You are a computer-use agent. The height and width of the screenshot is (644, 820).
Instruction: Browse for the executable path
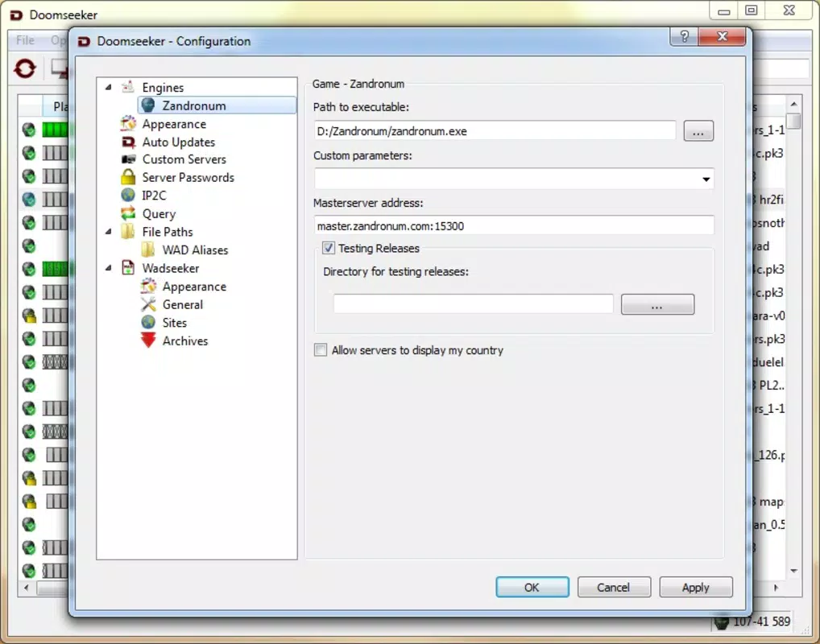click(x=698, y=131)
